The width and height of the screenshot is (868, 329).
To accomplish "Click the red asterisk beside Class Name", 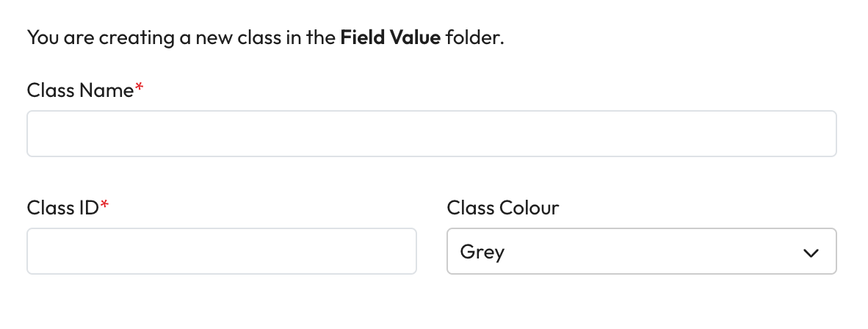I will (x=140, y=89).
